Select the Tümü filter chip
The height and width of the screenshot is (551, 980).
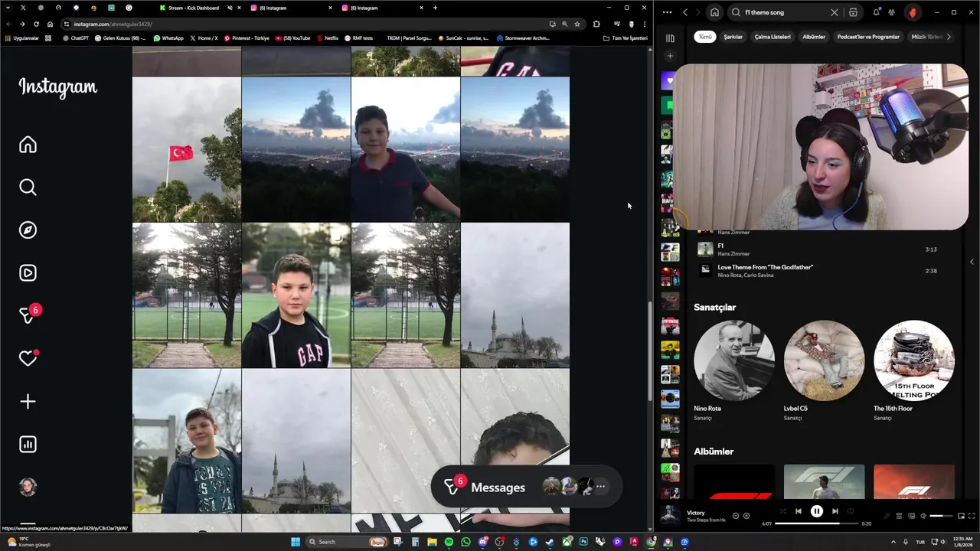click(705, 37)
